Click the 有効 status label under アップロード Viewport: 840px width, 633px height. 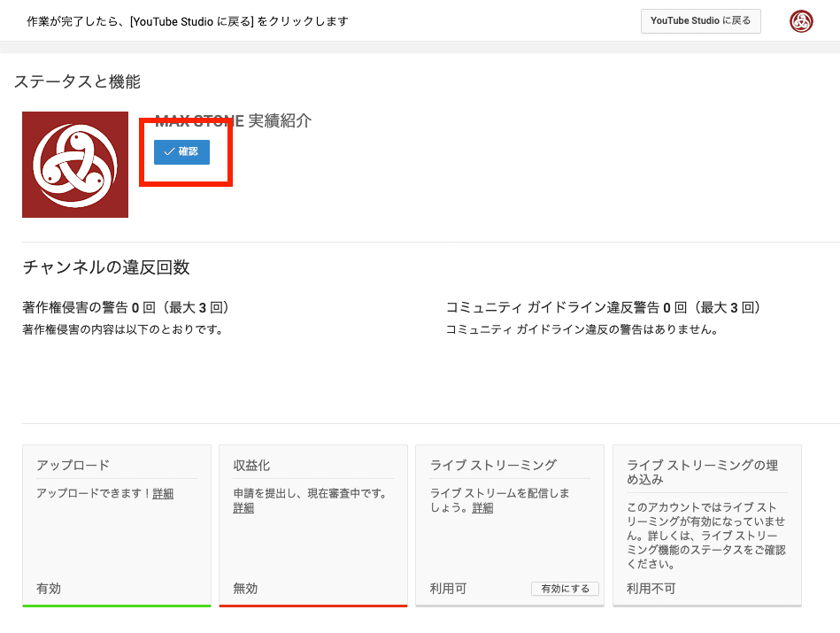click(48, 588)
